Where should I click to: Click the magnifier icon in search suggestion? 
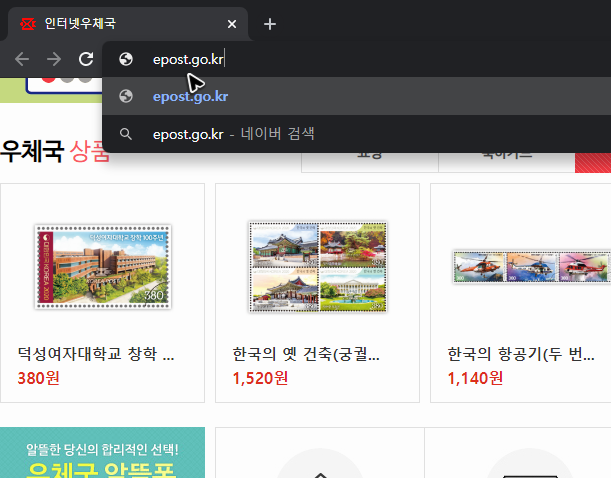(125, 134)
